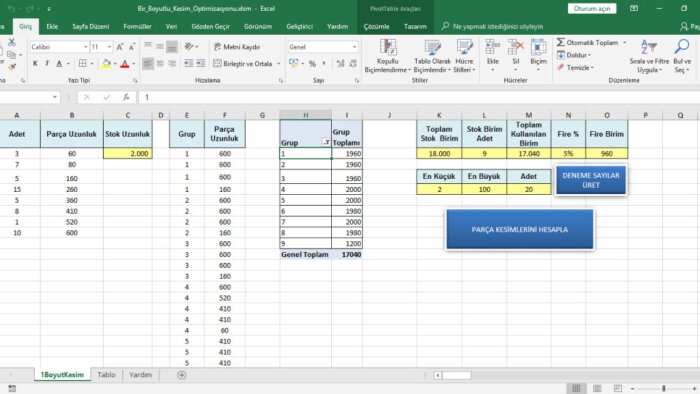Click Bul ve Seç magnifier icon
Image resolution: width=700 pixels, height=394 pixels.
tap(682, 47)
